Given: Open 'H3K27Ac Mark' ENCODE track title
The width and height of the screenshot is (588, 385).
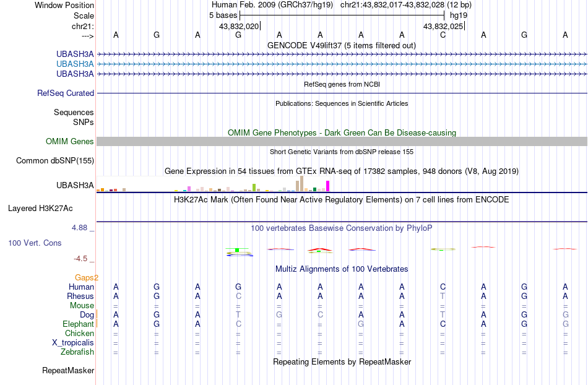Looking at the screenshot, I should coord(342,199).
